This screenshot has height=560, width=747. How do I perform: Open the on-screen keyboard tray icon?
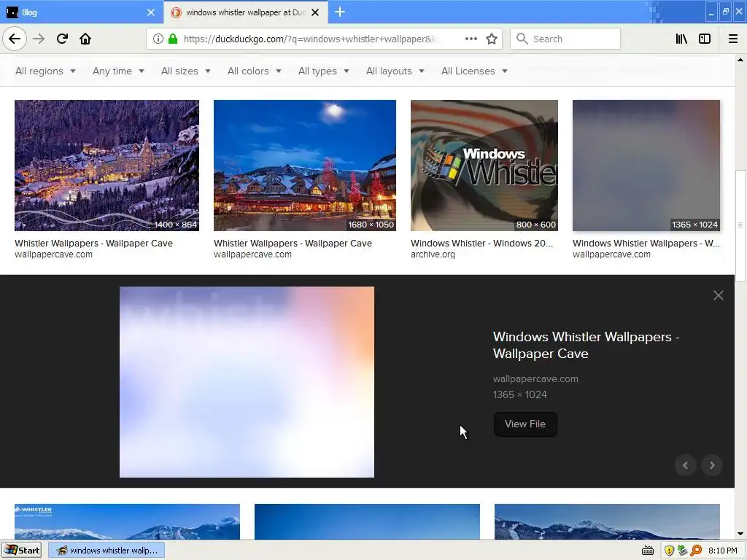648,551
